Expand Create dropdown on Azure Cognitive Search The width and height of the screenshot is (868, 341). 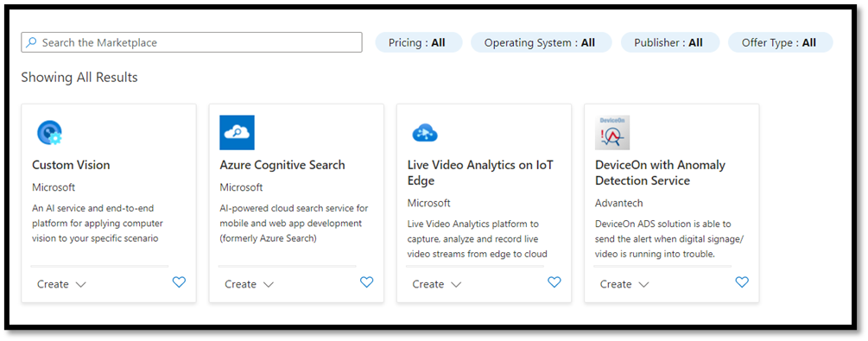click(250, 284)
